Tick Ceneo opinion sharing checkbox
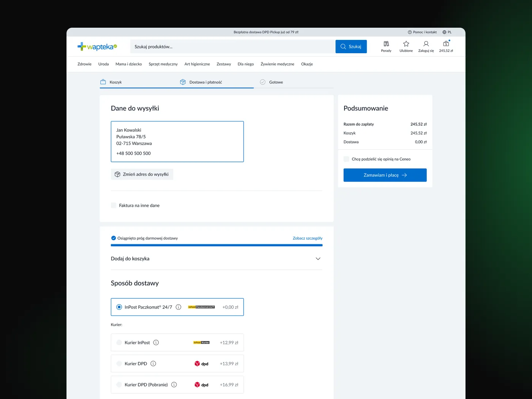The height and width of the screenshot is (399, 532). (346, 159)
